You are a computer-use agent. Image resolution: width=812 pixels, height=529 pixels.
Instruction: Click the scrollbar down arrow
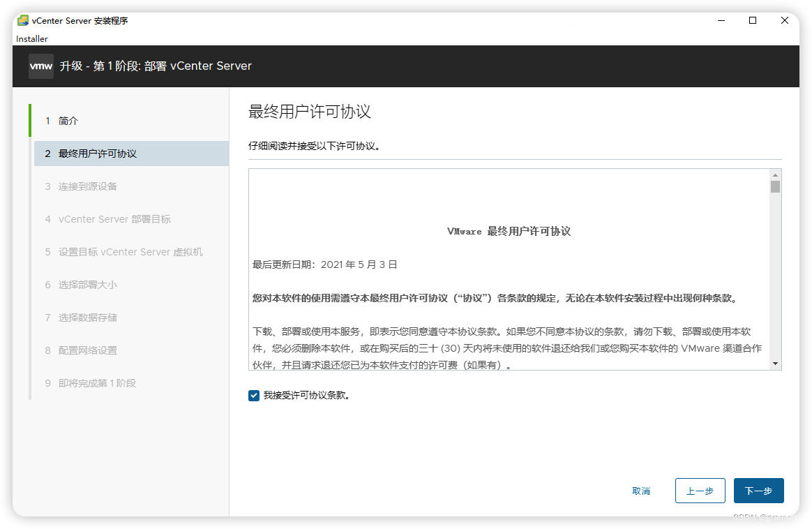[x=774, y=363]
